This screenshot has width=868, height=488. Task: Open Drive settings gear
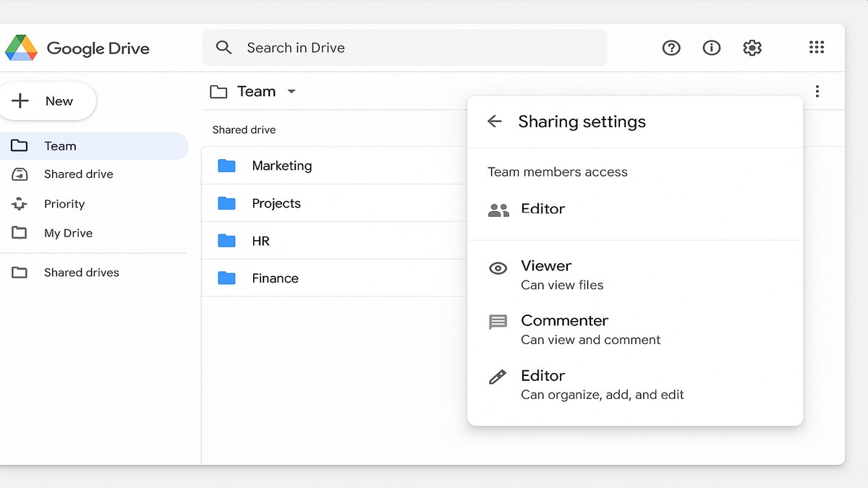(752, 48)
